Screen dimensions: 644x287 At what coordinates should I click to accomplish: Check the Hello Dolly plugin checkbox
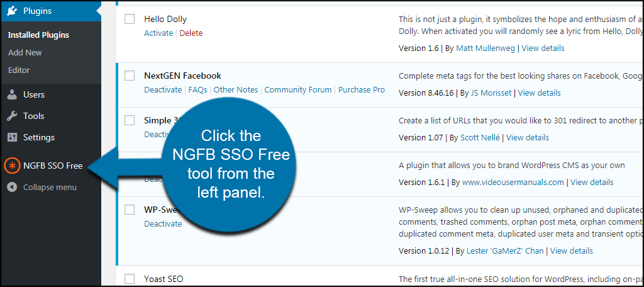pos(130,19)
